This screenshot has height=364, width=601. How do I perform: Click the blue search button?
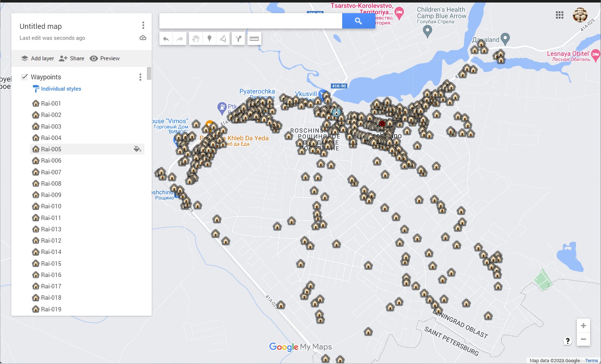tap(358, 21)
